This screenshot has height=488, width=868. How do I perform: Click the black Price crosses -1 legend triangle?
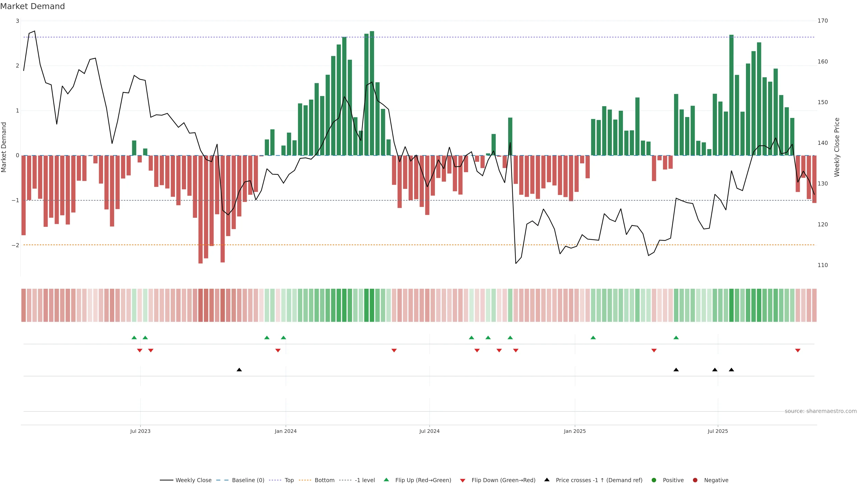coord(547,480)
